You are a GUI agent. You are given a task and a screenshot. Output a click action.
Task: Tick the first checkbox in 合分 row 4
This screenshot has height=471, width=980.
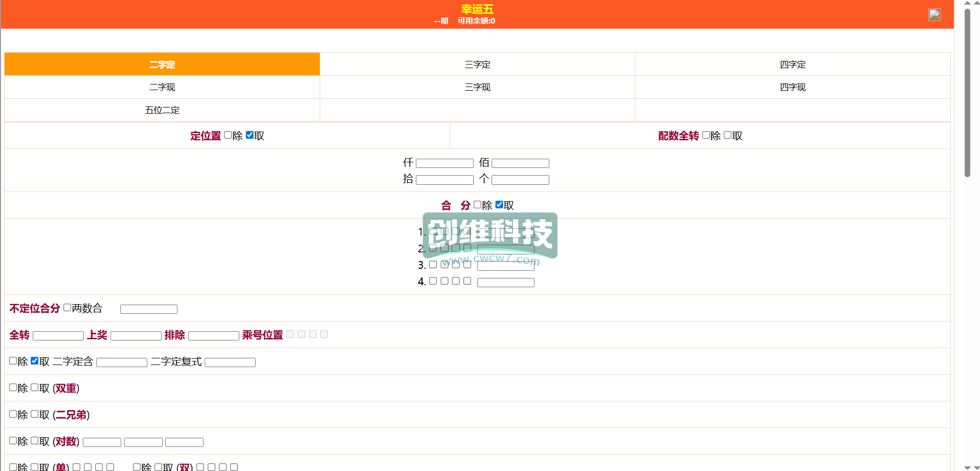pyautogui.click(x=433, y=281)
